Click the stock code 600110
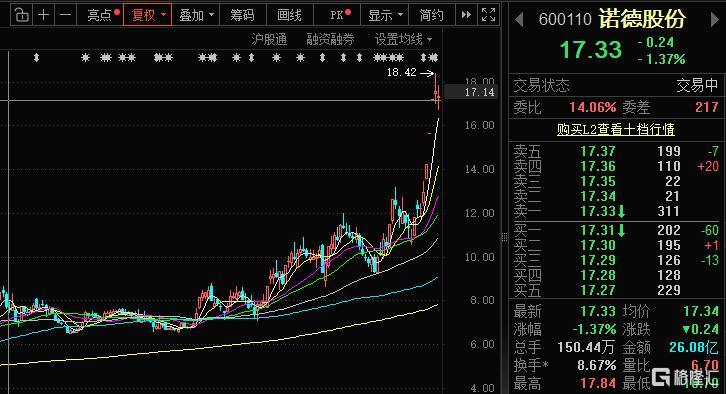 (x=565, y=19)
